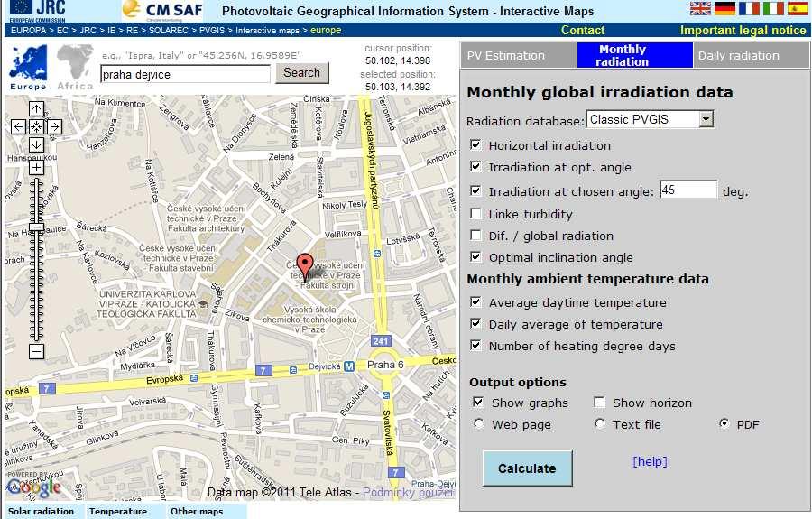The image size is (812, 519).
Task: Toggle Horizontal irradiation checkbox
Action: [x=475, y=144]
